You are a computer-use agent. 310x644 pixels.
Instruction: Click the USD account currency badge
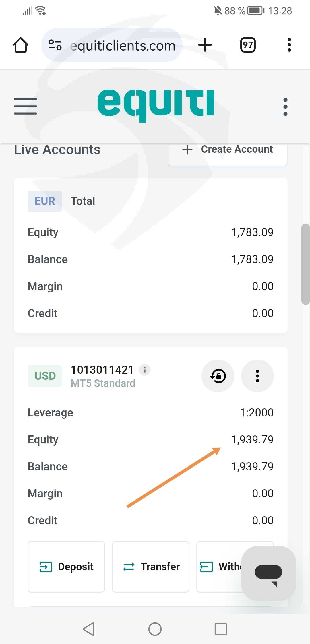[45, 376]
